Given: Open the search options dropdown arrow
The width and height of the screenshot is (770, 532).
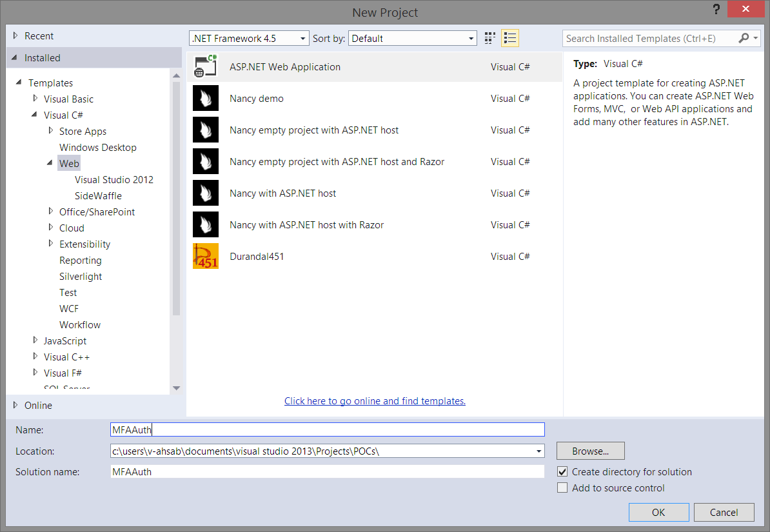Looking at the screenshot, I should point(756,38).
